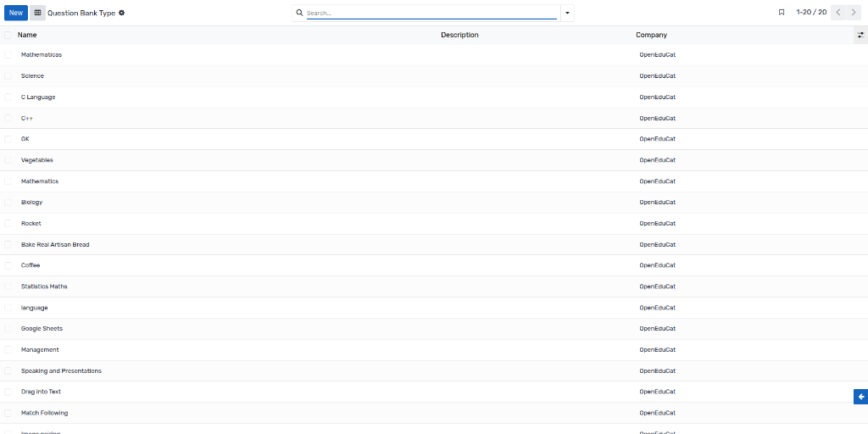Click the New button

16,13
